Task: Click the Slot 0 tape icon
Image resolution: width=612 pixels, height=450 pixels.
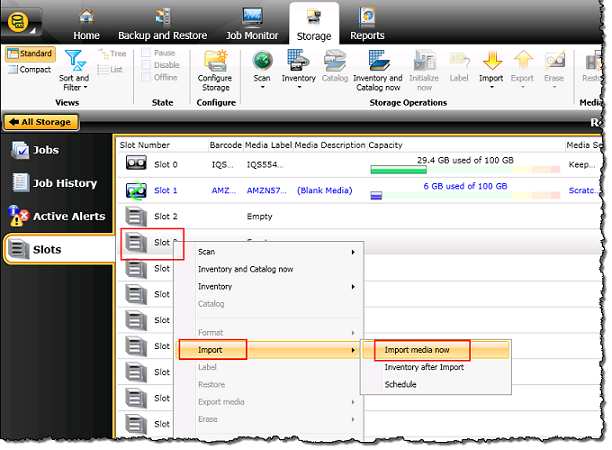Action: pos(134,164)
